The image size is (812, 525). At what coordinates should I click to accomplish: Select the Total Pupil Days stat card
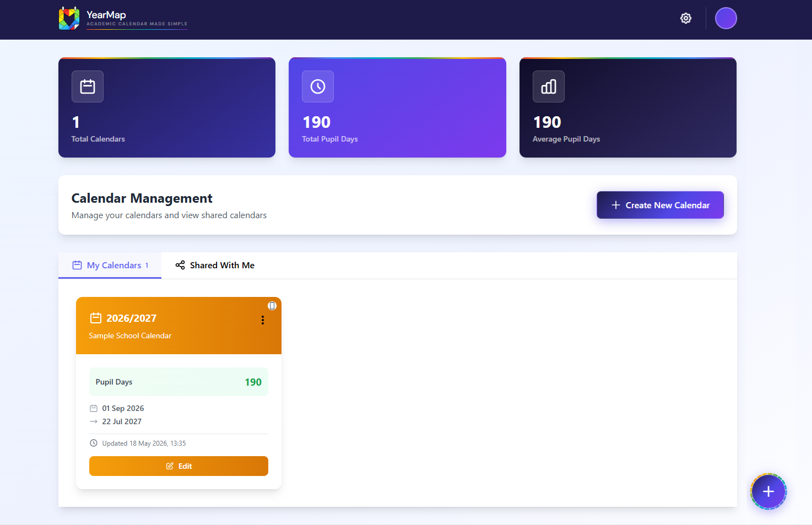pos(397,107)
